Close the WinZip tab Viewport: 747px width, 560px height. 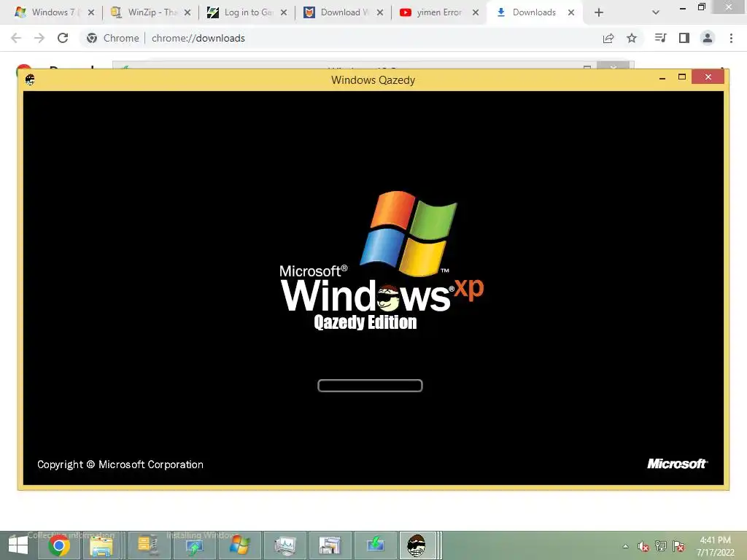[187, 12]
